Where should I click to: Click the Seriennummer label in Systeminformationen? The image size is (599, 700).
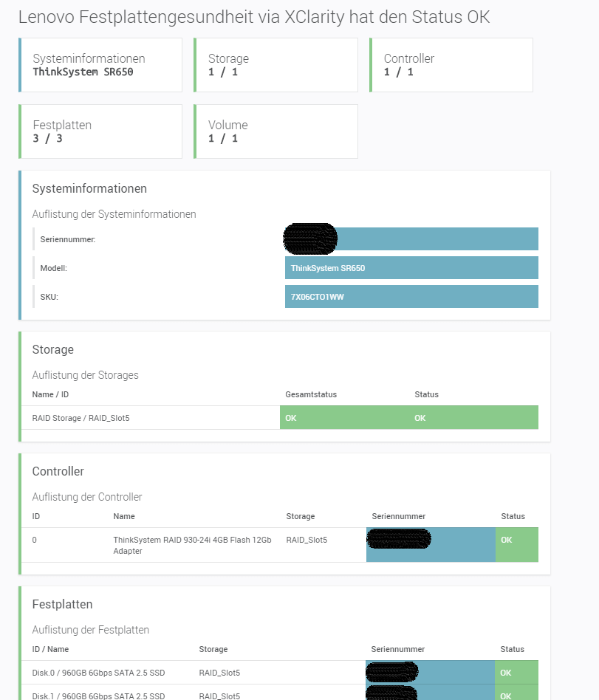tap(68, 239)
